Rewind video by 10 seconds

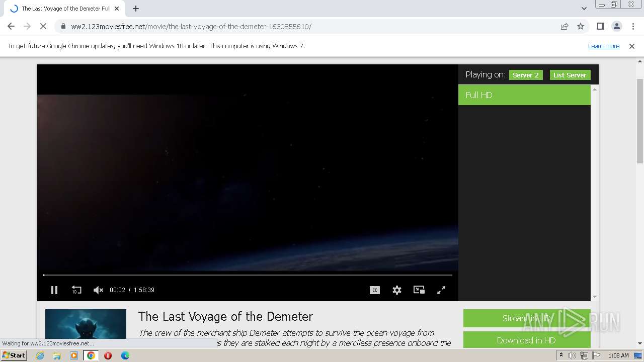(x=76, y=290)
